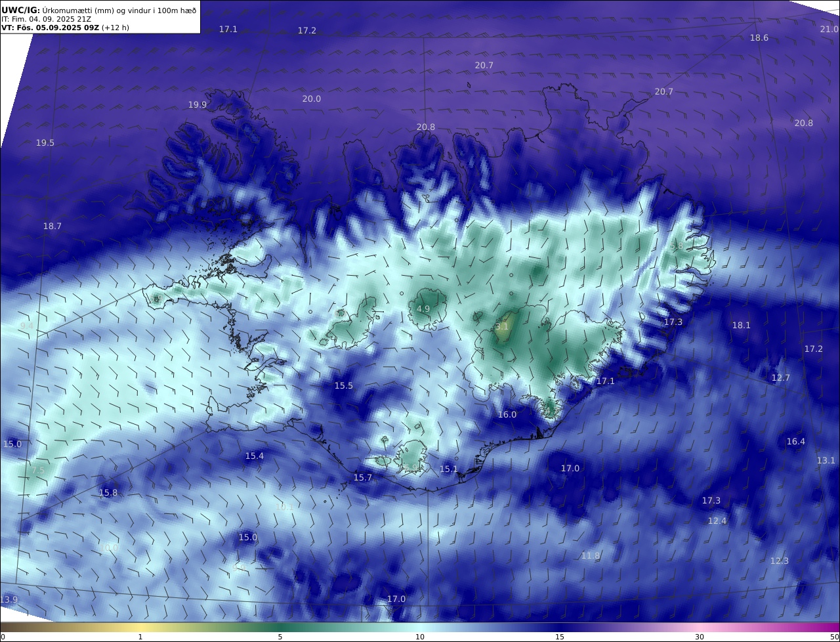840x642 pixels.
Task: Click the 15.7 value label
Action: [363, 477]
